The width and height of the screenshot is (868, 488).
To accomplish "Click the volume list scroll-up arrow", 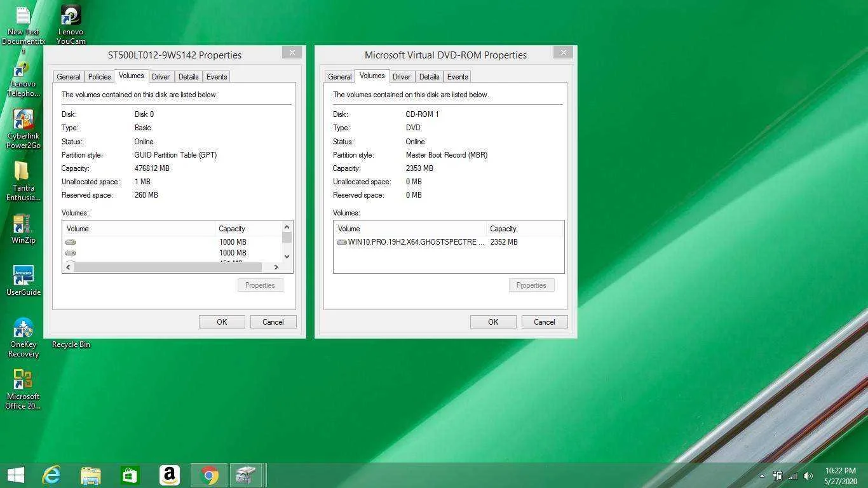I will (x=287, y=227).
